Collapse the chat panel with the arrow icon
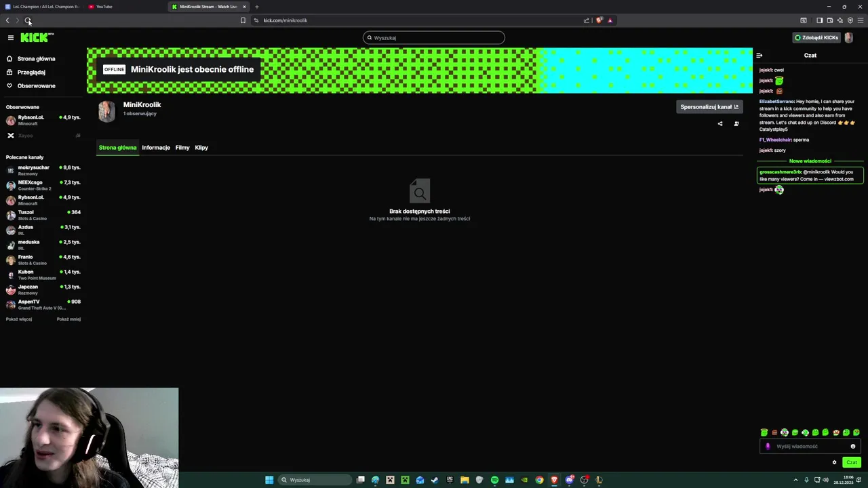Image resolution: width=868 pixels, height=488 pixels. coord(759,56)
